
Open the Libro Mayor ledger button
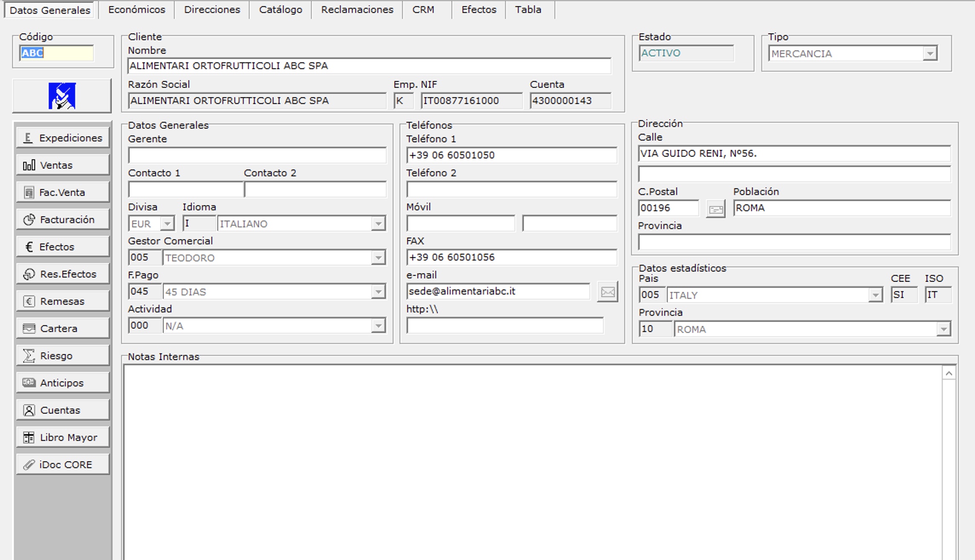[63, 437]
